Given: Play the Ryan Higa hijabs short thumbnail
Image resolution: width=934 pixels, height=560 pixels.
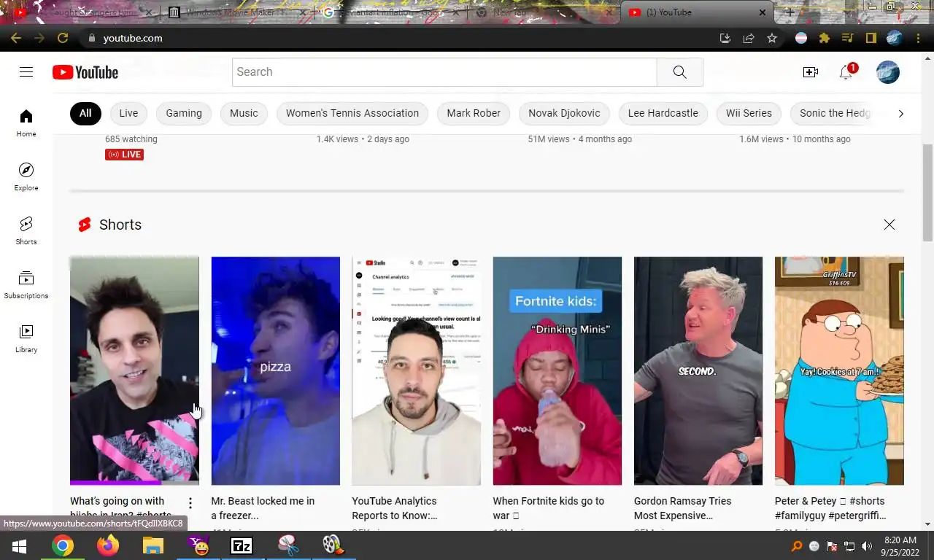Looking at the screenshot, I should click(134, 370).
